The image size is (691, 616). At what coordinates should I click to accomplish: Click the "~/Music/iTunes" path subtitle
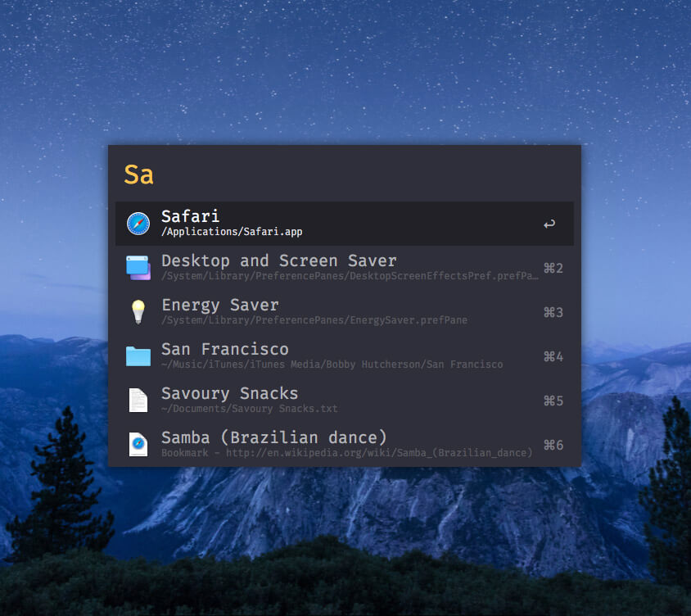tap(332, 365)
